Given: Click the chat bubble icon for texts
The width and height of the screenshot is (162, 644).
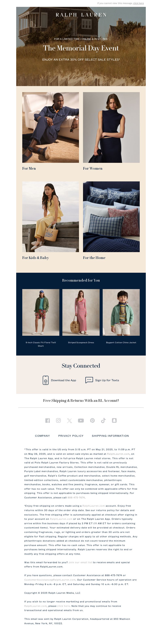Looking at the screenshot, I should [89, 380].
